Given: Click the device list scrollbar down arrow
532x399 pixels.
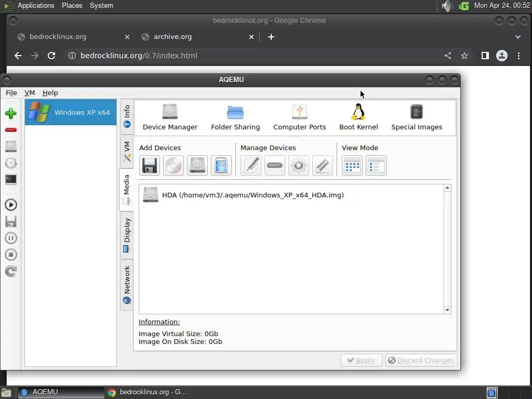Looking at the screenshot, I should tap(447, 310).
